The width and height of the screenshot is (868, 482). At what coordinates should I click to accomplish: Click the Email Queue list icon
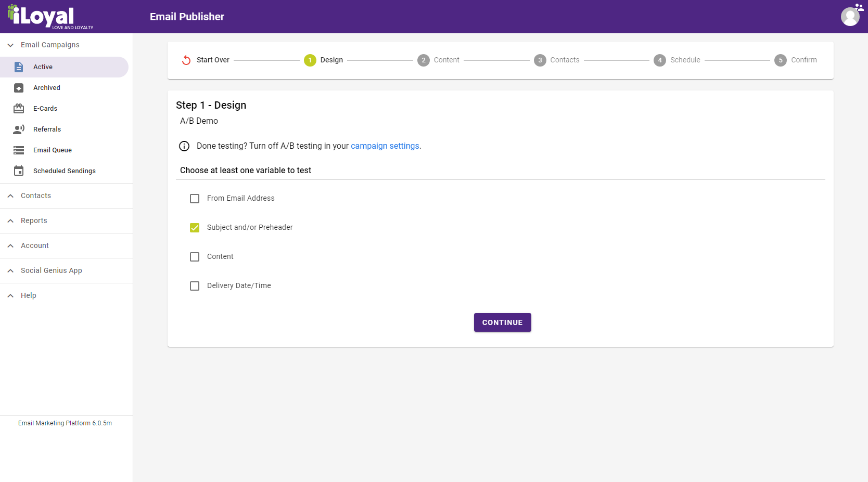click(19, 150)
